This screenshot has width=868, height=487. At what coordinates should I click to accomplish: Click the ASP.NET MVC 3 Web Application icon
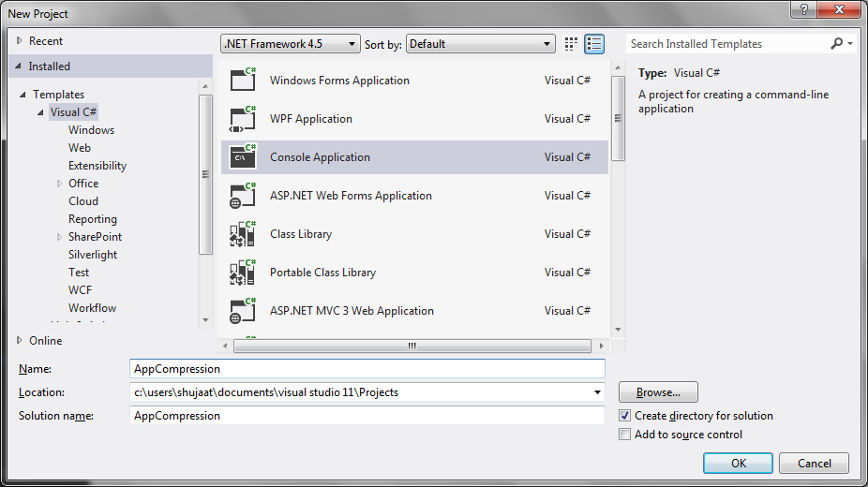point(243,311)
